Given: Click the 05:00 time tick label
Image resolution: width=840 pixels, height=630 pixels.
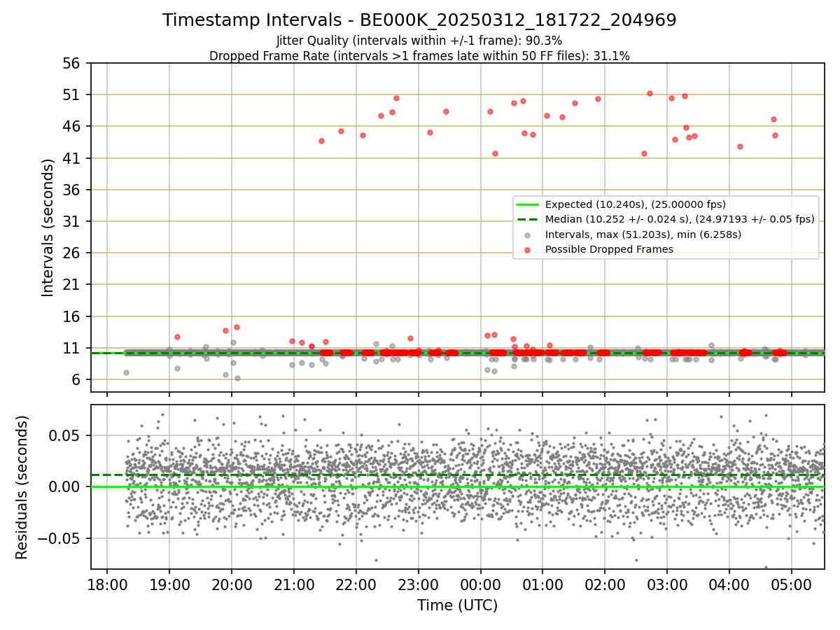Looking at the screenshot, I should pyautogui.click(x=792, y=584).
